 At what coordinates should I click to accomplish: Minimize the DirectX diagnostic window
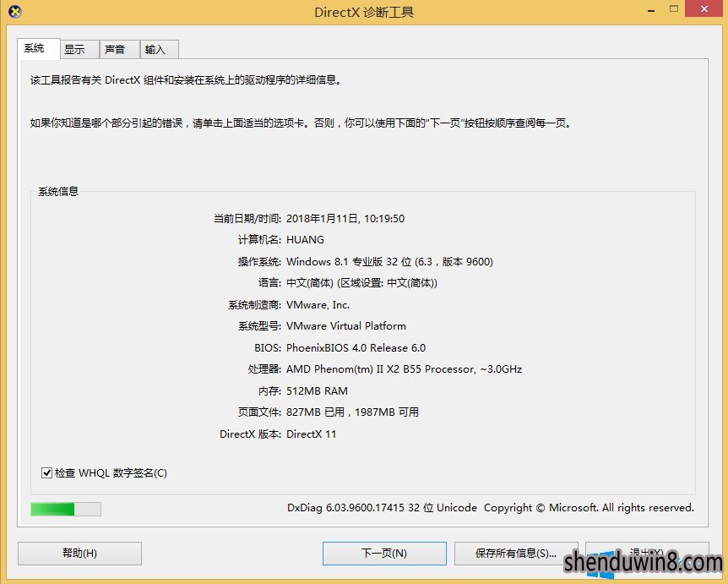[x=651, y=10]
